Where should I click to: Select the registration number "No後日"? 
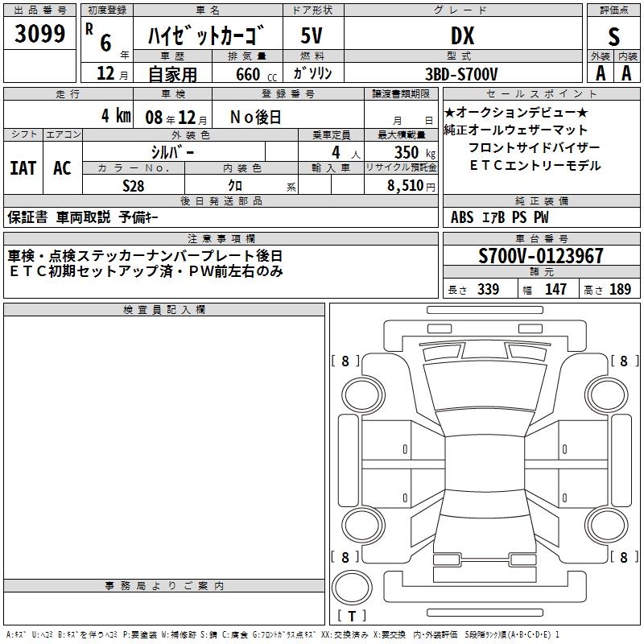point(255,117)
